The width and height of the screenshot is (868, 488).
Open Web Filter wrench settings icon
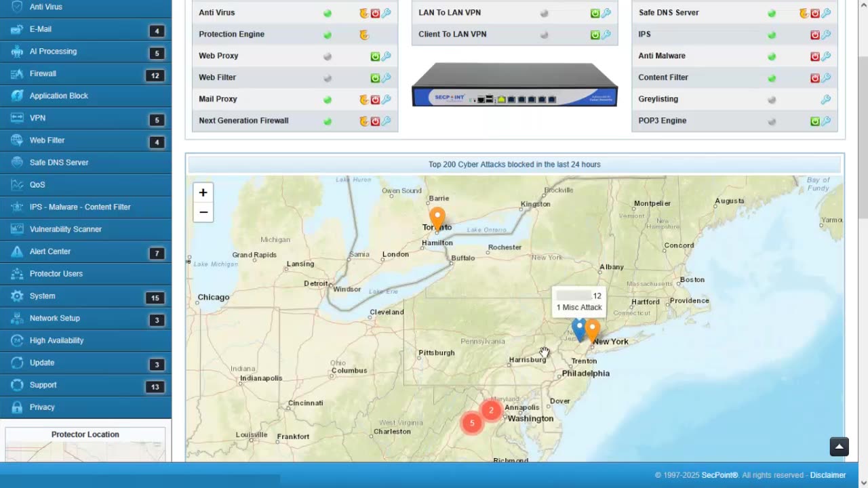click(x=386, y=78)
